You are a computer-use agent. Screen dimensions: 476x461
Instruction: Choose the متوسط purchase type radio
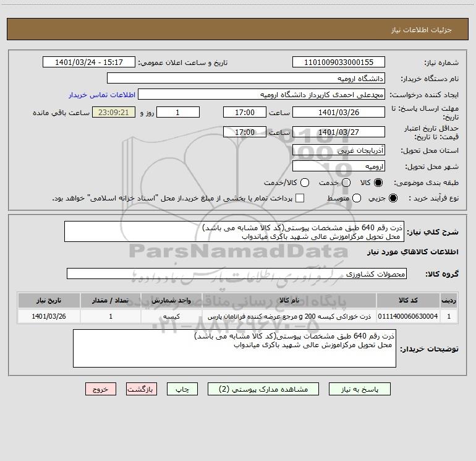(x=357, y=198)
